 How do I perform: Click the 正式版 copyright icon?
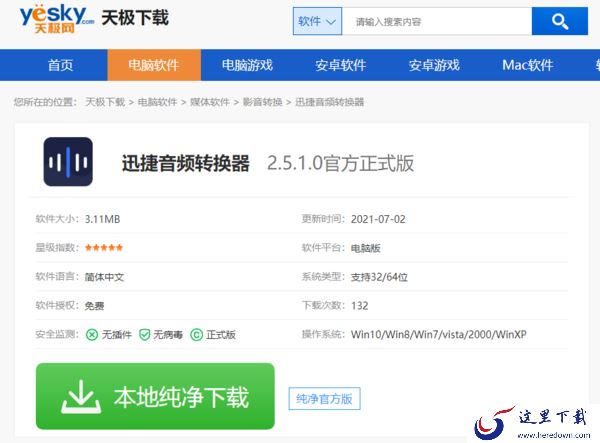coord(196,335)
